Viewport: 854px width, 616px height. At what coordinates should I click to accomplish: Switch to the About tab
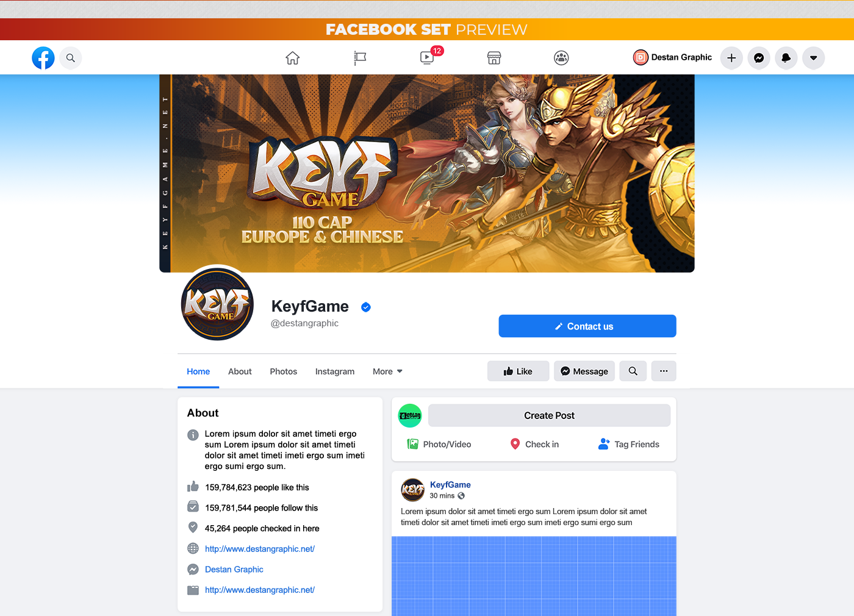coord(240,371)
